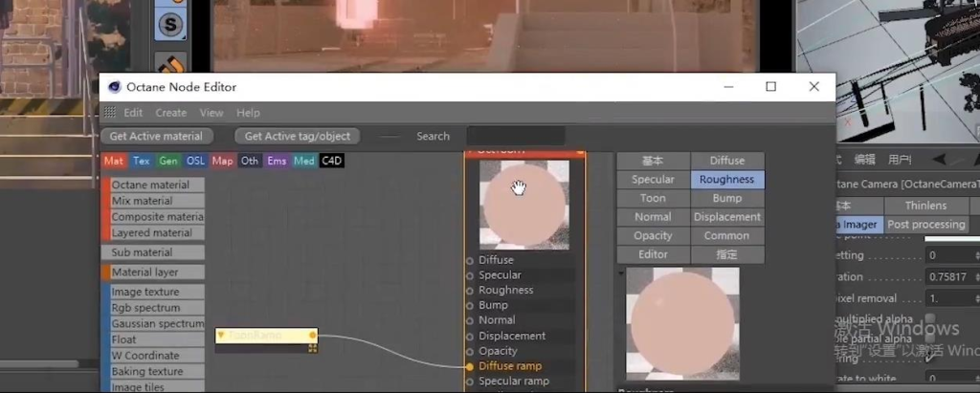This screenshot has width=980, height=393.
Task: Filter nodes by Tex category
Action: coord(142,161)
